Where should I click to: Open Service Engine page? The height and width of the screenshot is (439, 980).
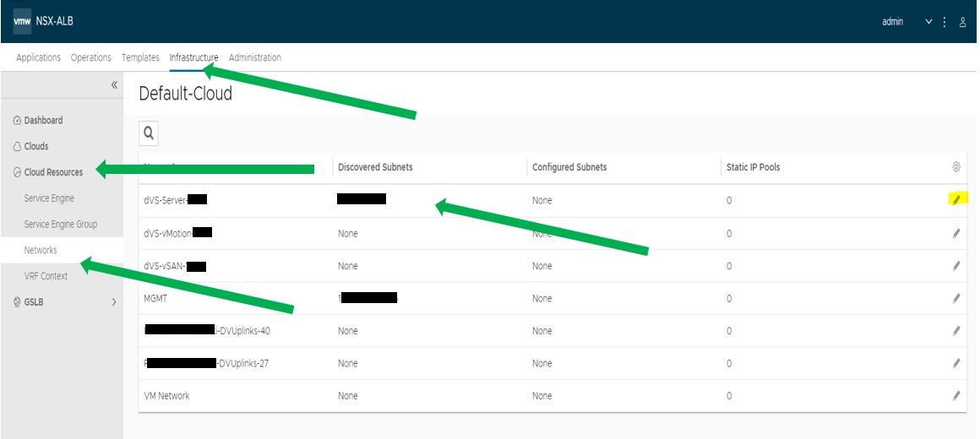tap(49, 198)
